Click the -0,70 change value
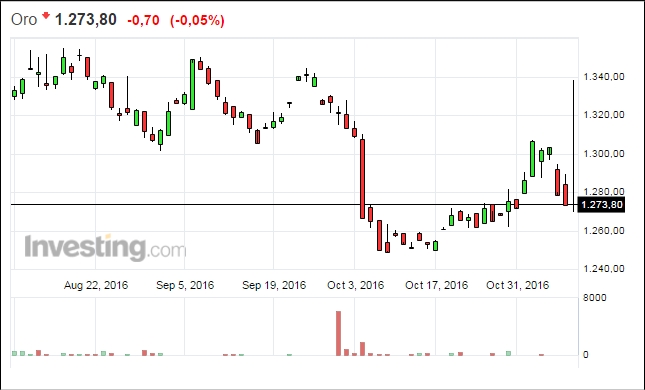This screenshot has width=645, height=390. (143, 20)
